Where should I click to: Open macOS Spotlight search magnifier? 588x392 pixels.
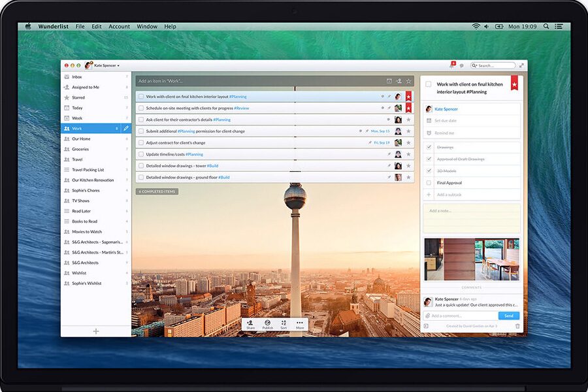tap(546, 26)
